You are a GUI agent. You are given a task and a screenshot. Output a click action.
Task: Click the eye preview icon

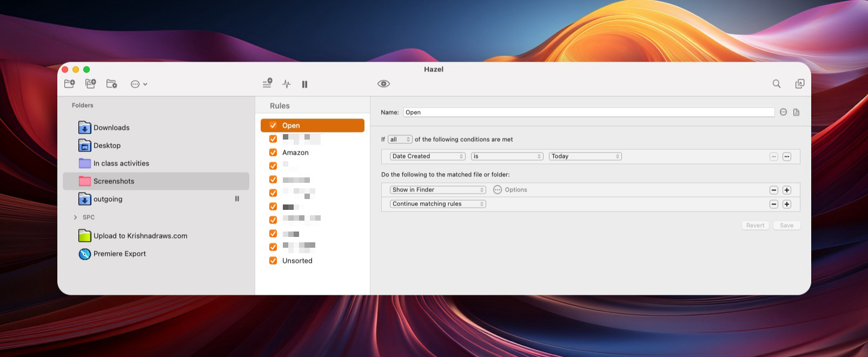[x=383, y=84]
